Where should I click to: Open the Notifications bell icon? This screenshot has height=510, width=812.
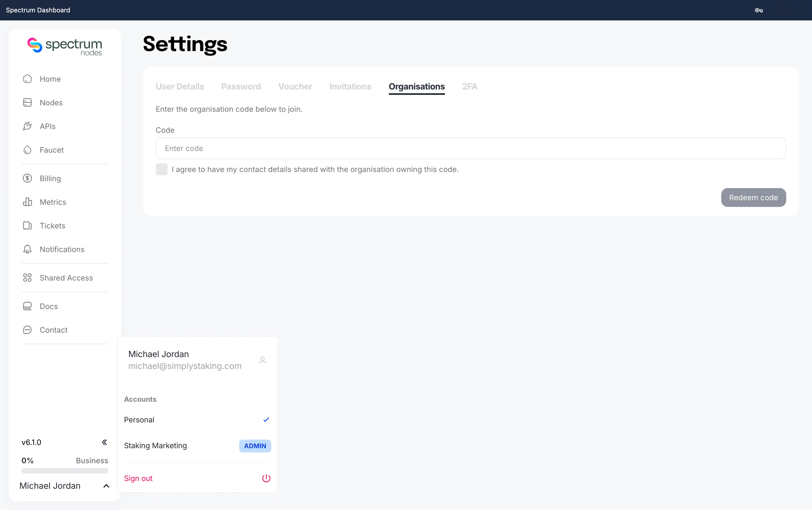tap(27, 249)
